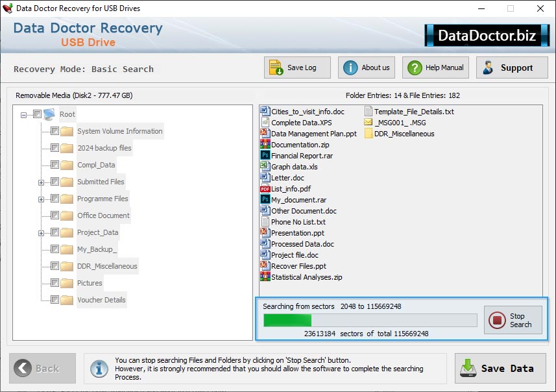Click the icon of My_document.rar
This screenshot has width=556, height=392.
point(265,199)
